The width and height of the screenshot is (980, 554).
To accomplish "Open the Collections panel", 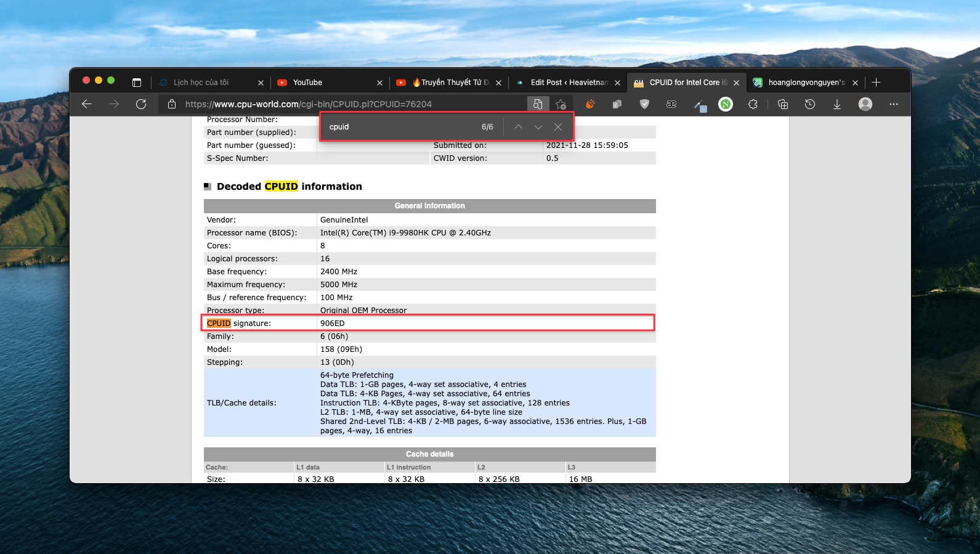I will tap(783, 104).
